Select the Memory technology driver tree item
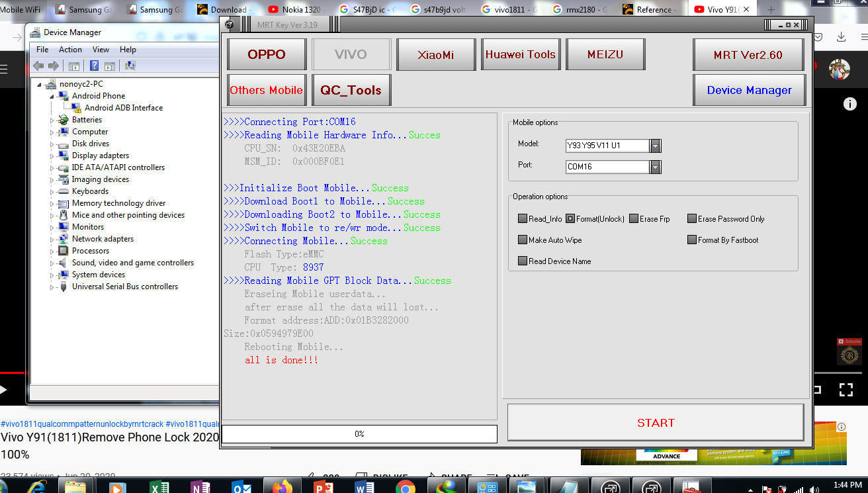Viewport: 868px width, 493px height. tap(119, 203)
